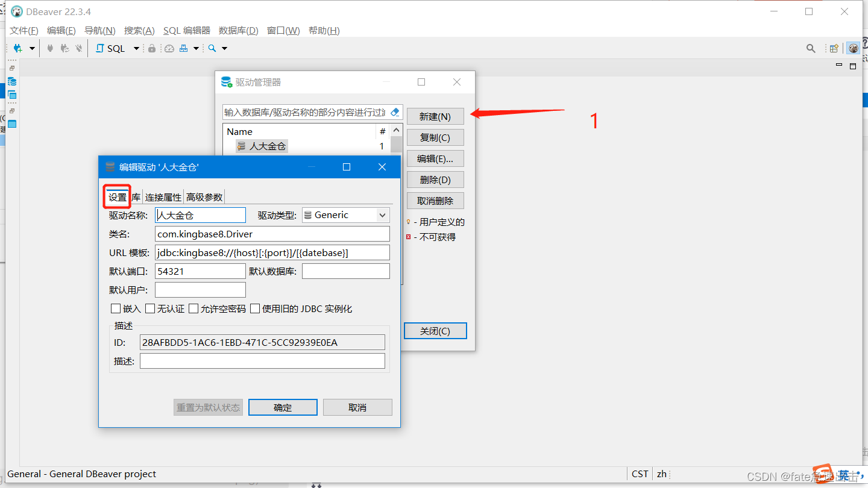Screen dimensions: 868x488
Task: Click the # column header
Action: click(x=383, y=131)
